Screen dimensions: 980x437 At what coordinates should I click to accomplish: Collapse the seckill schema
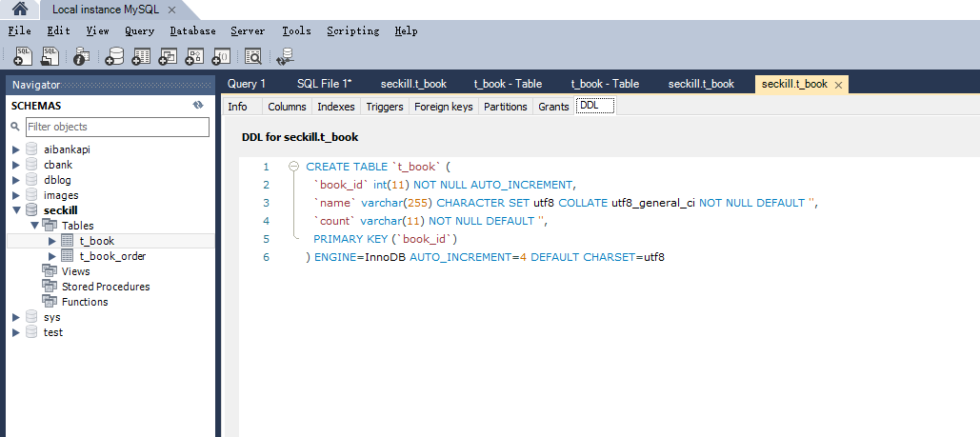coord(16,210)
